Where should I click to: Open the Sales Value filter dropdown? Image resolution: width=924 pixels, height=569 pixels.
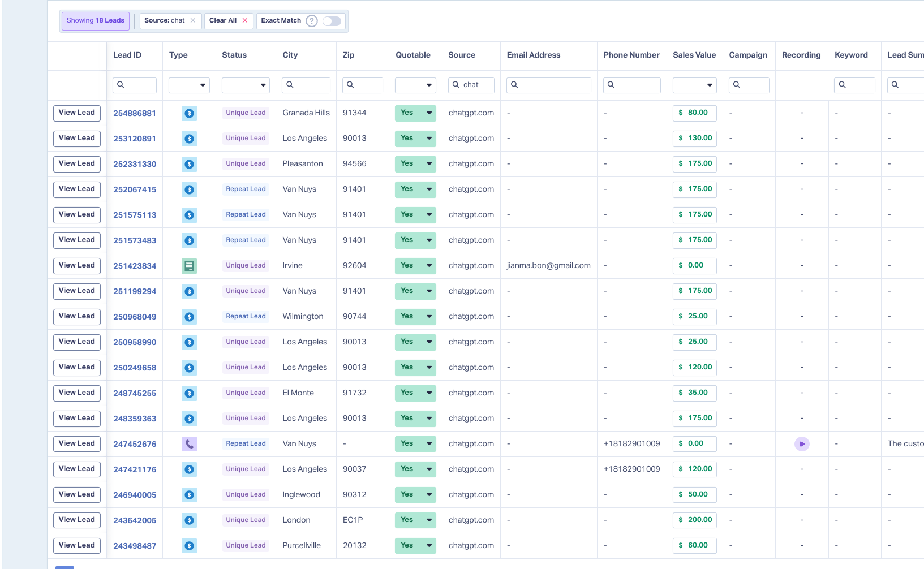click(694, 85)
